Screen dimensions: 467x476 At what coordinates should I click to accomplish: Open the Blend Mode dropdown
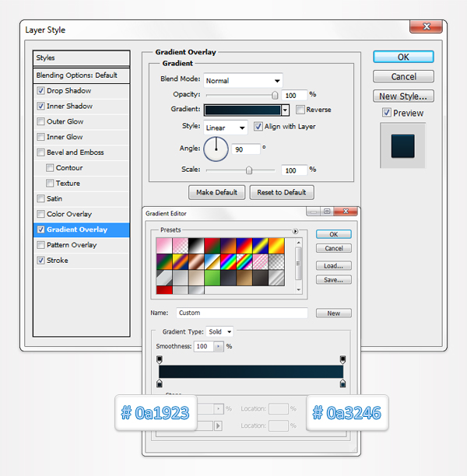243,80
